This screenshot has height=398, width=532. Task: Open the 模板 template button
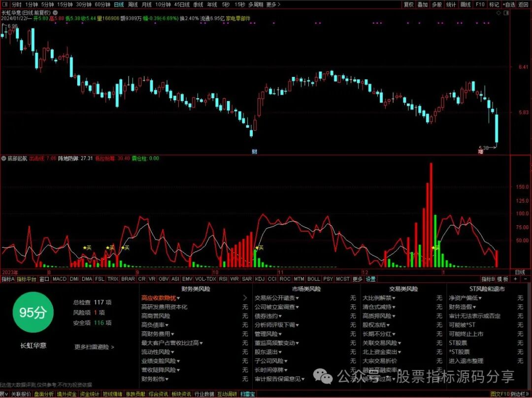[503, 279]
